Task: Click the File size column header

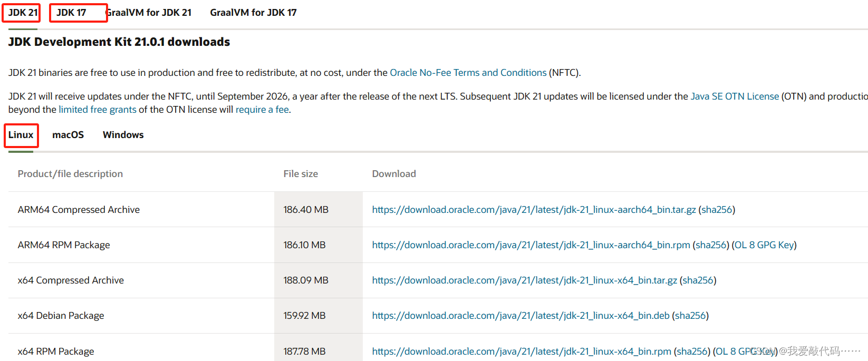Action: [301, 174]
